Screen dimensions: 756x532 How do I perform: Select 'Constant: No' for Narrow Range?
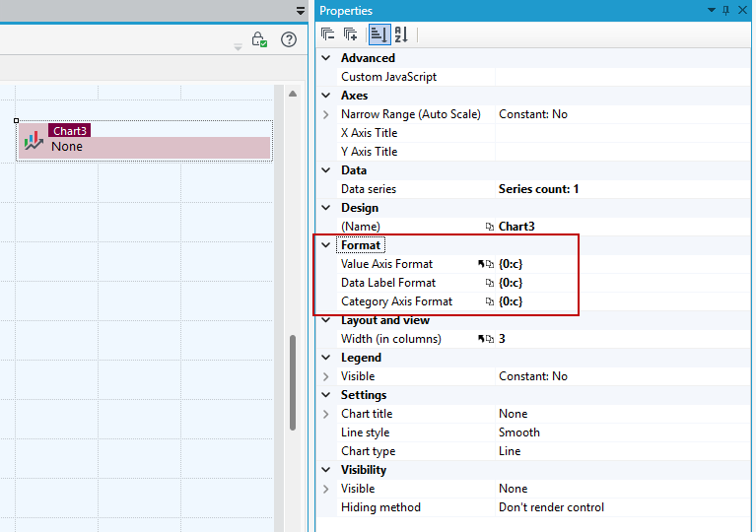click(x=533, y=114)
